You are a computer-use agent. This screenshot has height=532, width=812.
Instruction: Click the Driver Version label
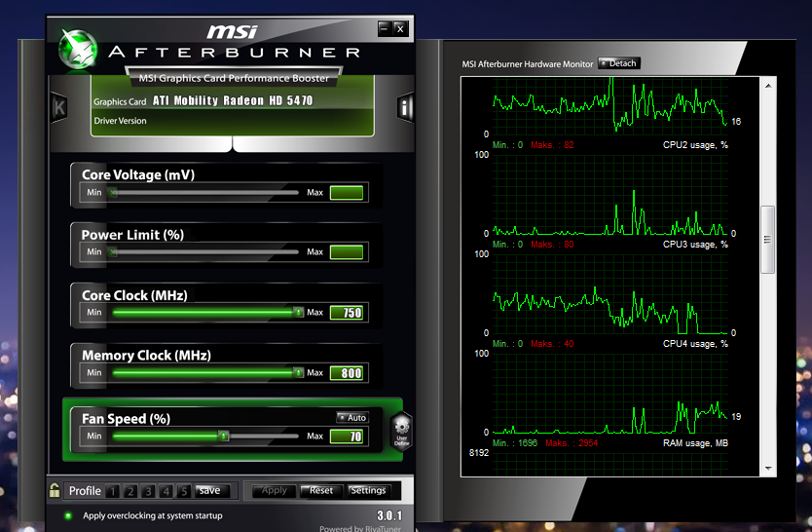(x=120, y=121)
